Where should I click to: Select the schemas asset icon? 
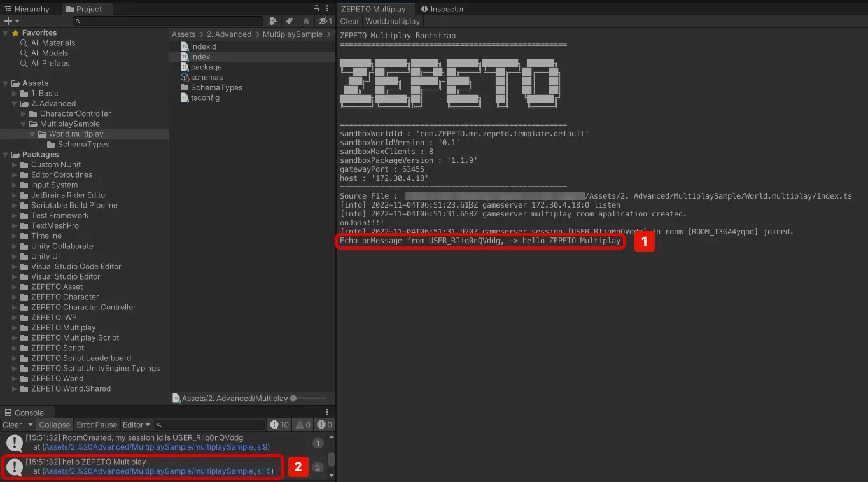185,77
